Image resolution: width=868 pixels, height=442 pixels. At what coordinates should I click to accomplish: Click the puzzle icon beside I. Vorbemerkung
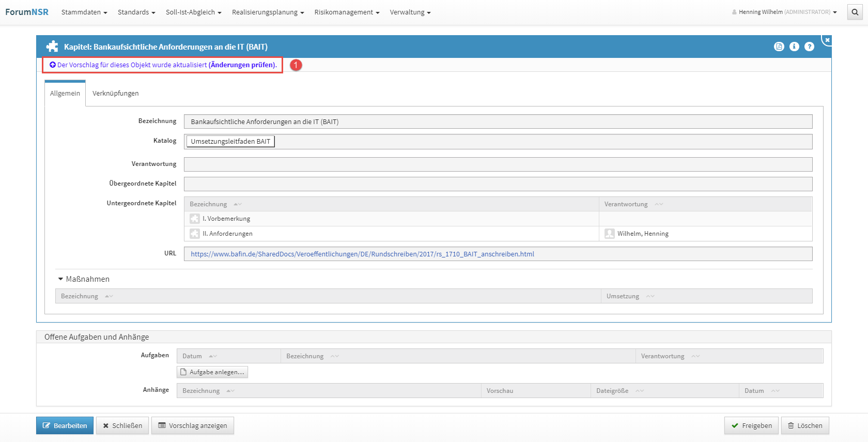[195, 219]
